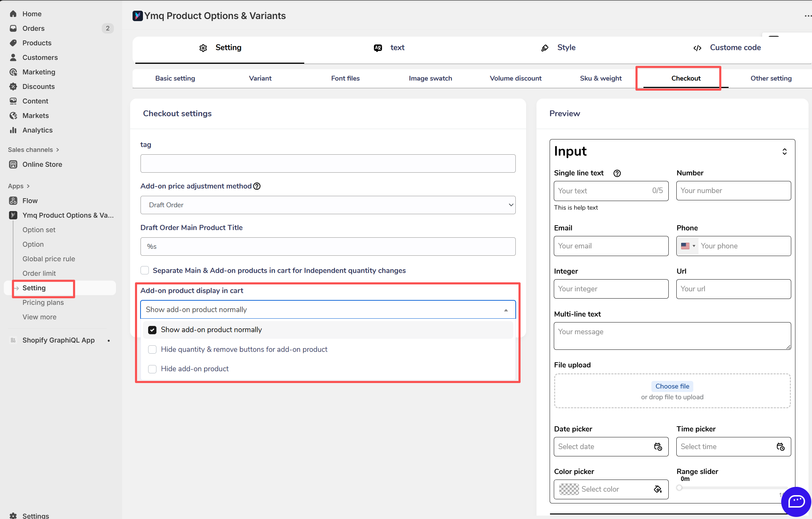Open the Analytics sidebar icon
Viewport: 812px width, 519px height.
coord(13,130)
